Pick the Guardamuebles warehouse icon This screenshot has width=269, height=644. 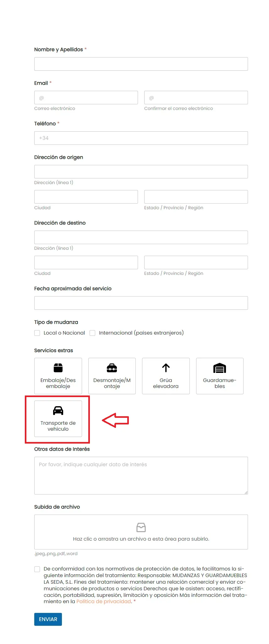tap(220, 368)
